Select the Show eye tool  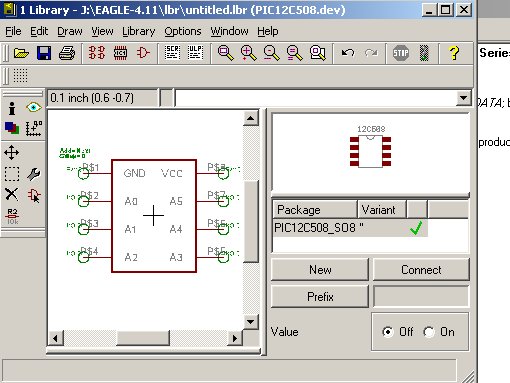34,107
